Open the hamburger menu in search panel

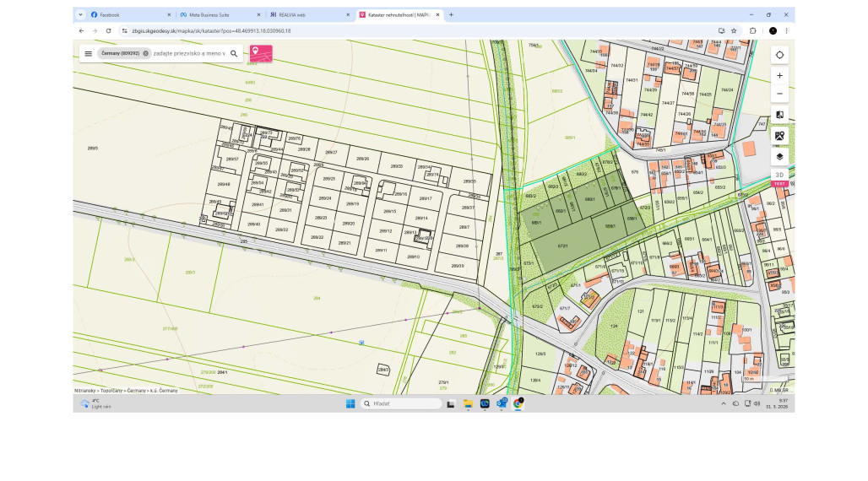coord(88,53)
